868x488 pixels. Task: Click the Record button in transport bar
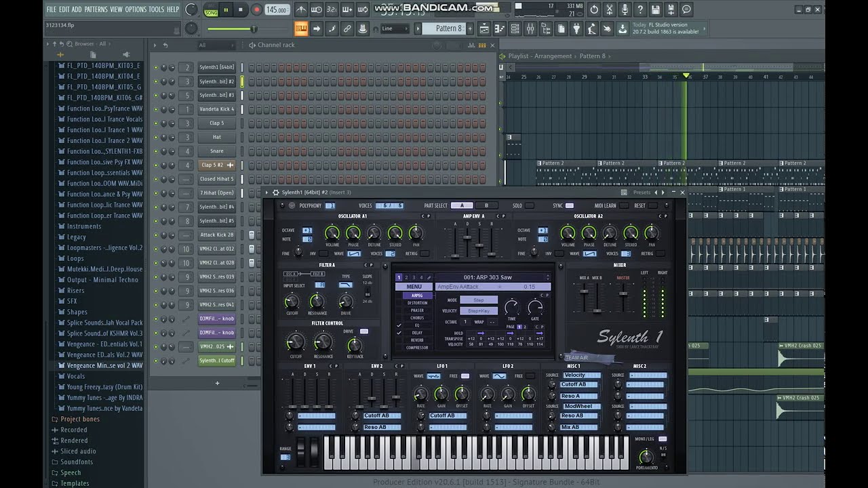[256, 9]
